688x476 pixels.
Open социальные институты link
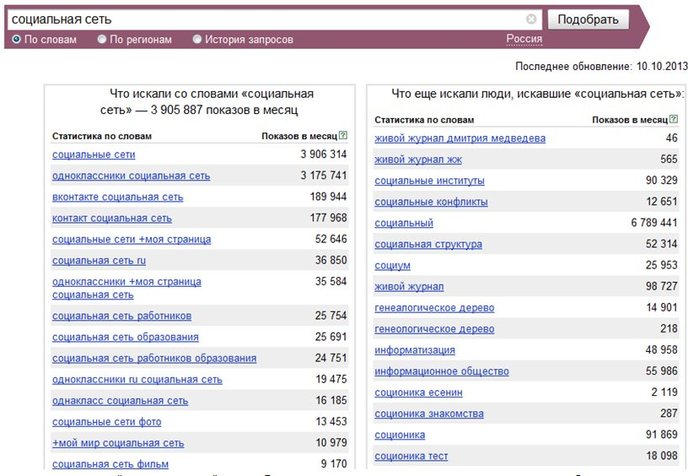(430, 180)
